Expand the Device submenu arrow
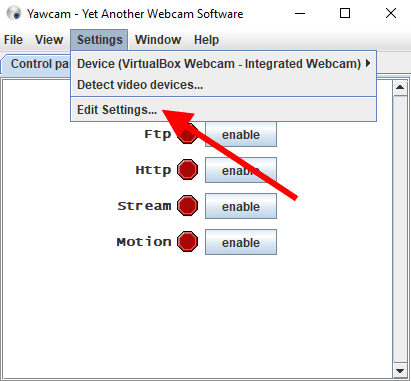Viewport: 411px width, 381px height. click(368, 63)
